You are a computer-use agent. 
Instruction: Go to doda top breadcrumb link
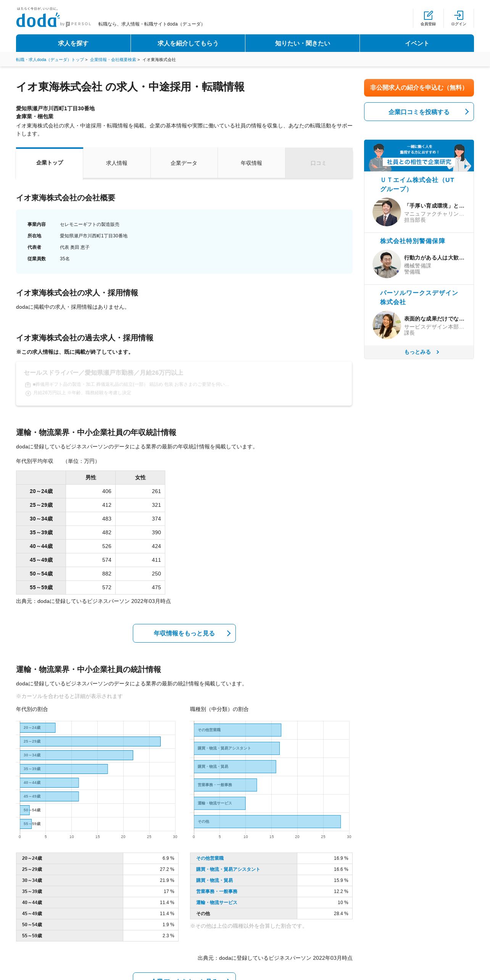point(50,60)
